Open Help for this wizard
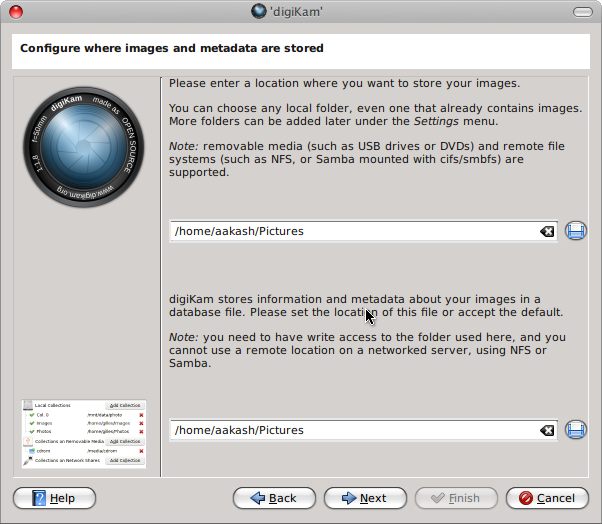The image size is (602, 524). coord(55,498)
